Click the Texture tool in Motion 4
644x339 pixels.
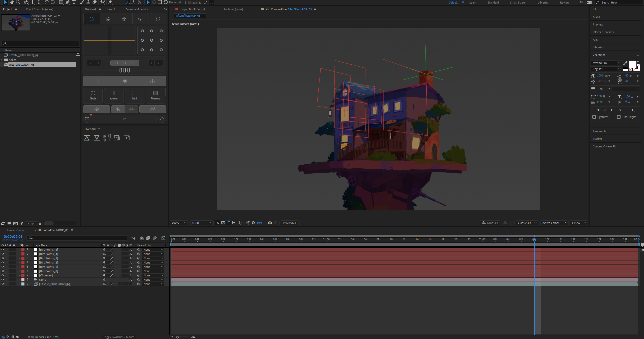[x=156, y=95]
